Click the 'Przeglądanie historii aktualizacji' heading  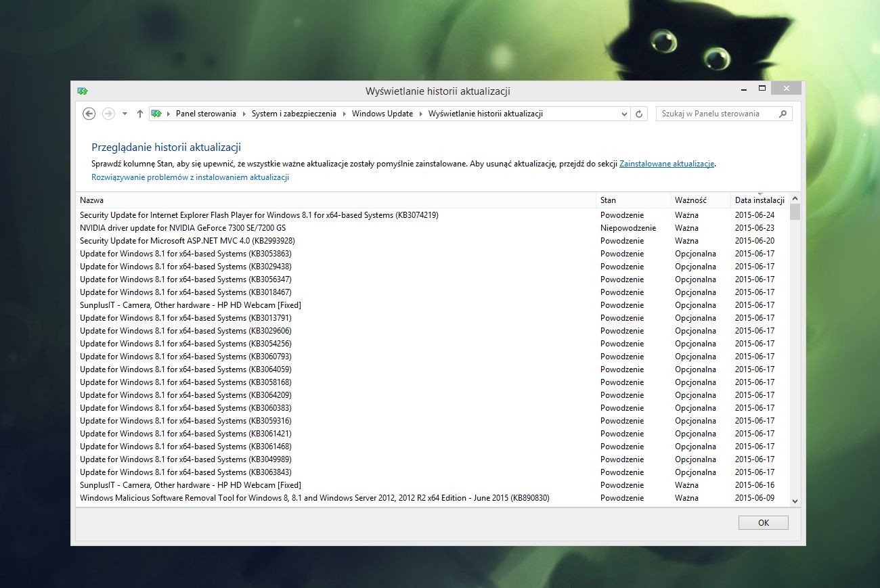(x=167, y=148)
